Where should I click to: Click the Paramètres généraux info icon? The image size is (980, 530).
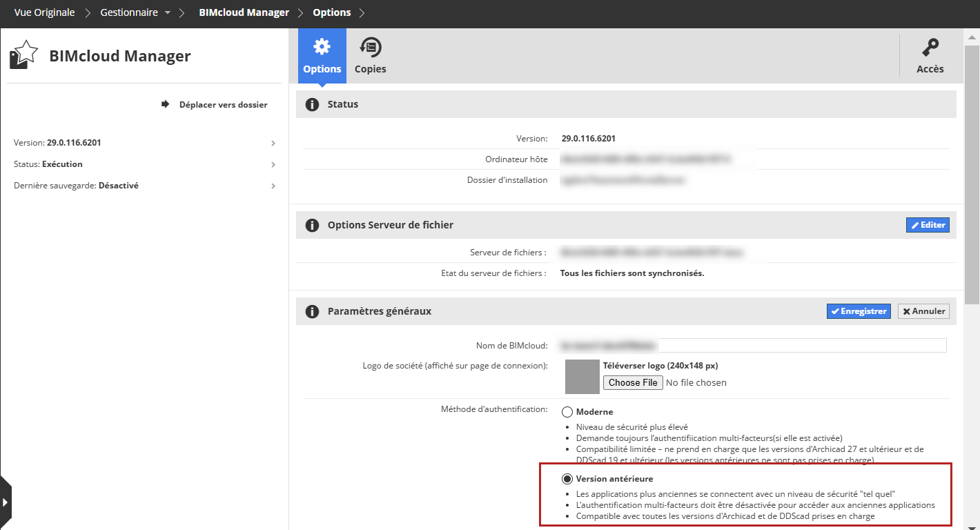click(x=312, y=311)
